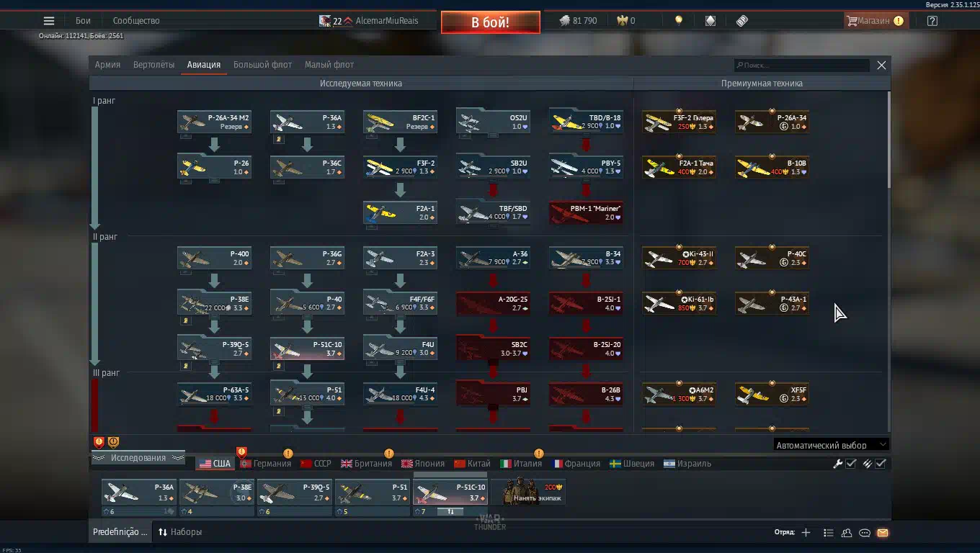Image resolution: width=980 pixels, height=553 pixels.
Task: Select the Израиль nation tab
Action: pos(687,464)
